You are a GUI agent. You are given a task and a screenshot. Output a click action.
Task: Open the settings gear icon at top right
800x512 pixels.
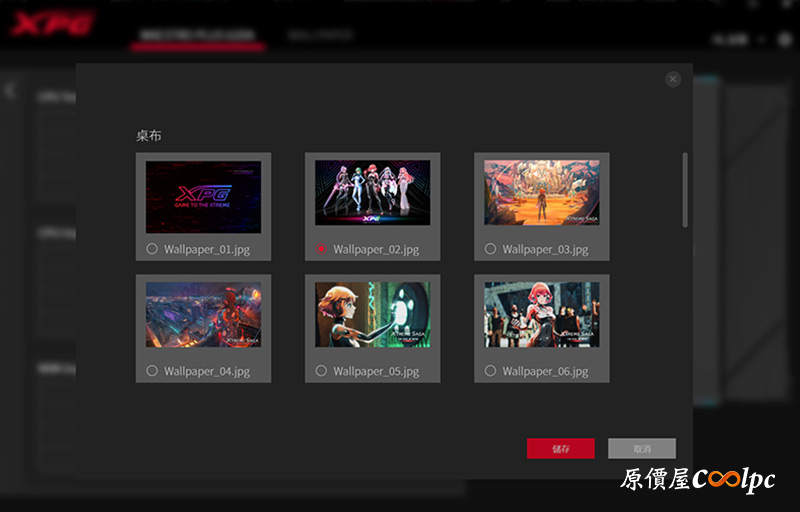(x=785, y=39)
